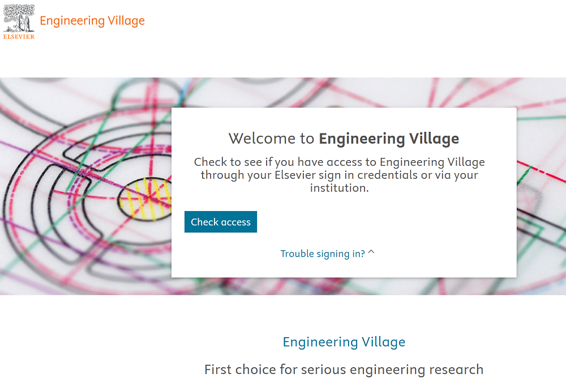This screenshot has width=566, height=392.
Task: Open the "Trouble signing in?" link
Action: pyautogui.click(x=323, y=253)
